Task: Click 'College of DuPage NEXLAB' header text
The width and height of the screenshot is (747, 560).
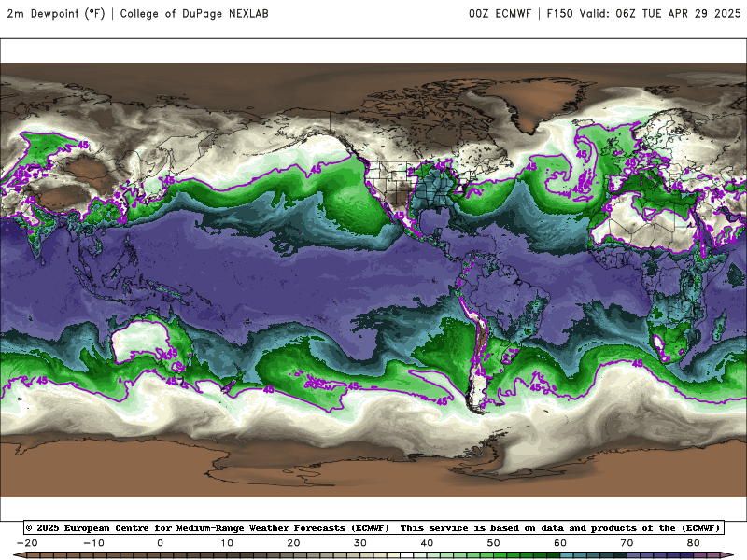Action: (x=194, y=14)
